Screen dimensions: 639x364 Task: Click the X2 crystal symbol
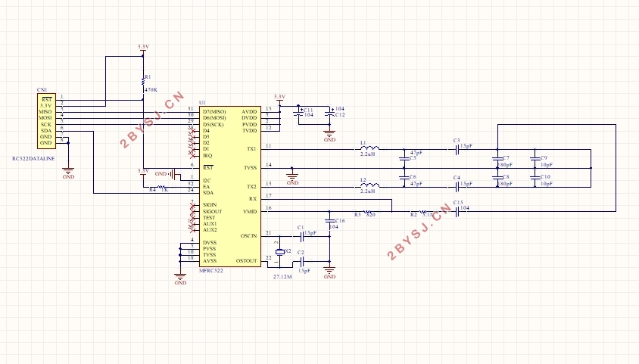click(x=279, y=252)
